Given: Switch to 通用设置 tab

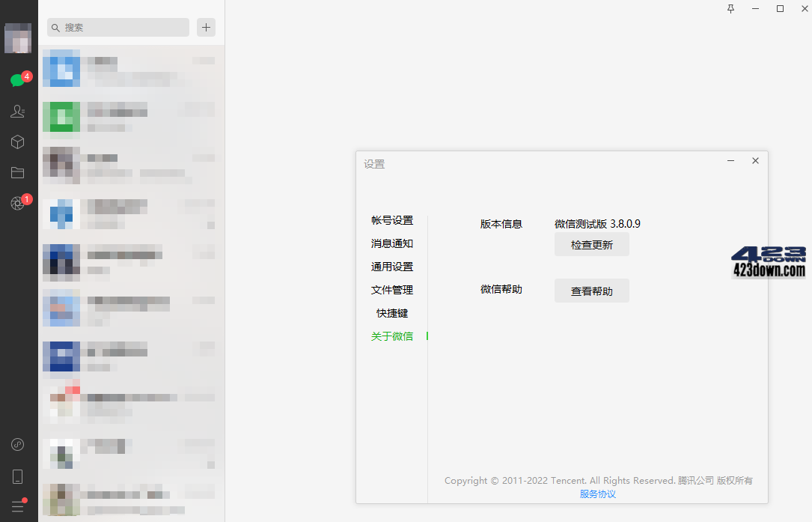Looking at the screenshot, I should tap(392, 267).
